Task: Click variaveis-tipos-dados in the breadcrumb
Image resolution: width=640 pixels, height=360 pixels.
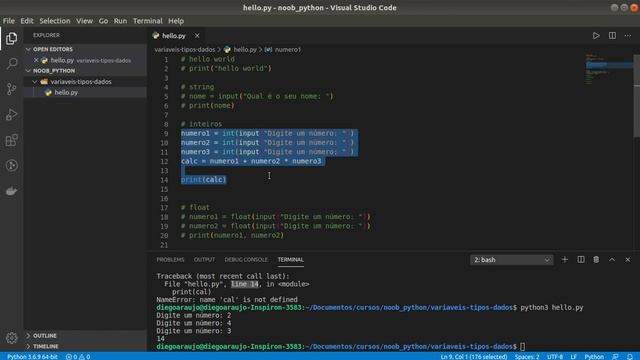Action: click(184, 49)
